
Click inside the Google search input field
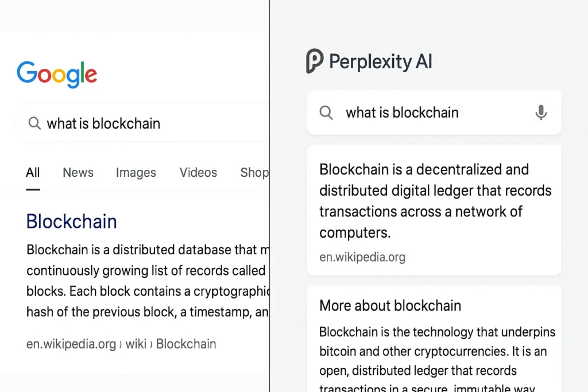(103, 122)
